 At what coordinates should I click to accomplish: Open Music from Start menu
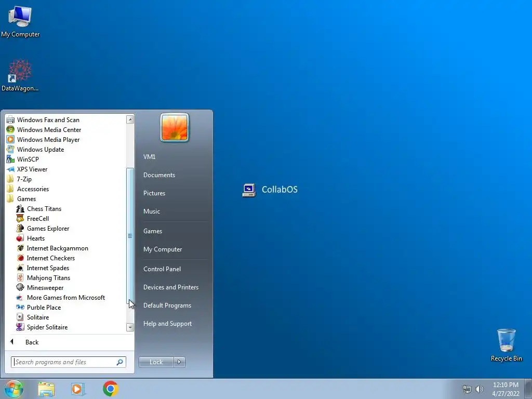point(151,211)
